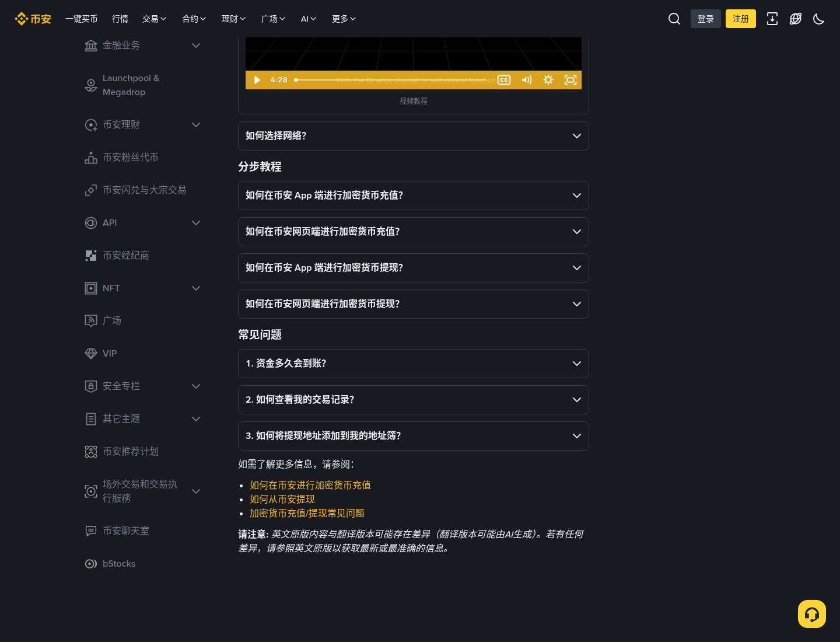The width and height of the screenshot is (840, 642).
Task: Open Launchpool & Megadrop sidebar text
Action: [x=131, y=85]
